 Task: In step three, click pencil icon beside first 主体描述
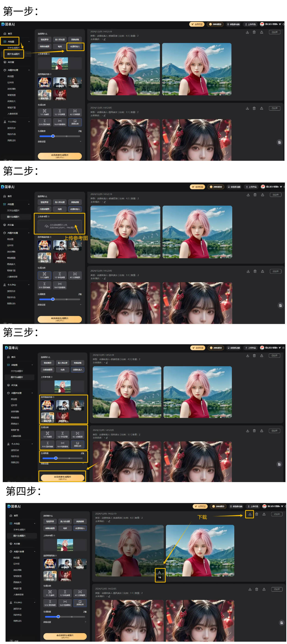(107, 362)
